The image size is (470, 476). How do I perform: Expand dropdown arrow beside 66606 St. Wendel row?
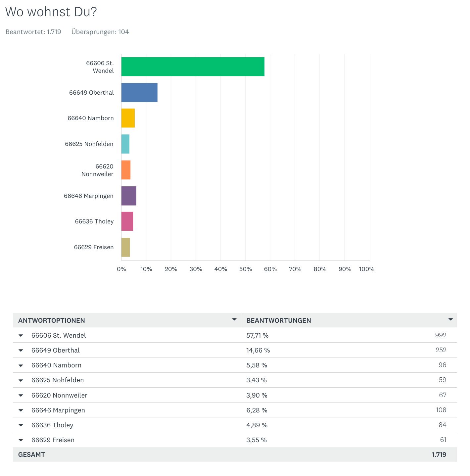(21, 336)
